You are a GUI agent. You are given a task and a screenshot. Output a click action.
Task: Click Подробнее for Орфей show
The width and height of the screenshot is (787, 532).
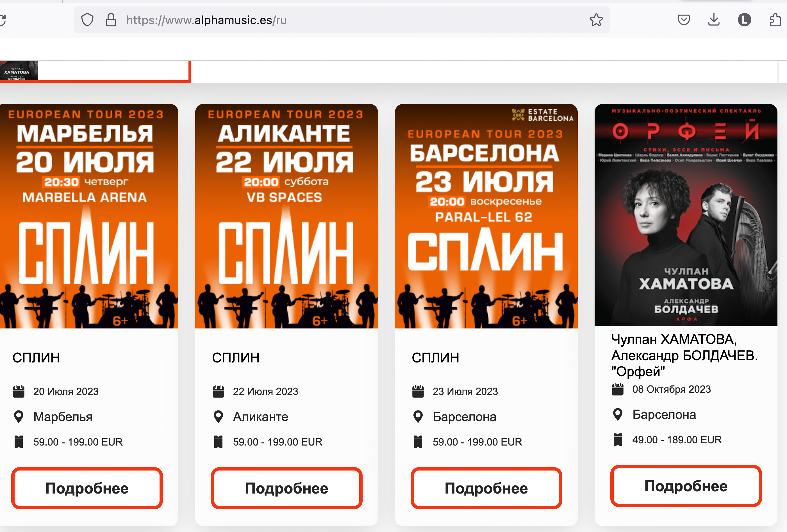click(686, 486)
